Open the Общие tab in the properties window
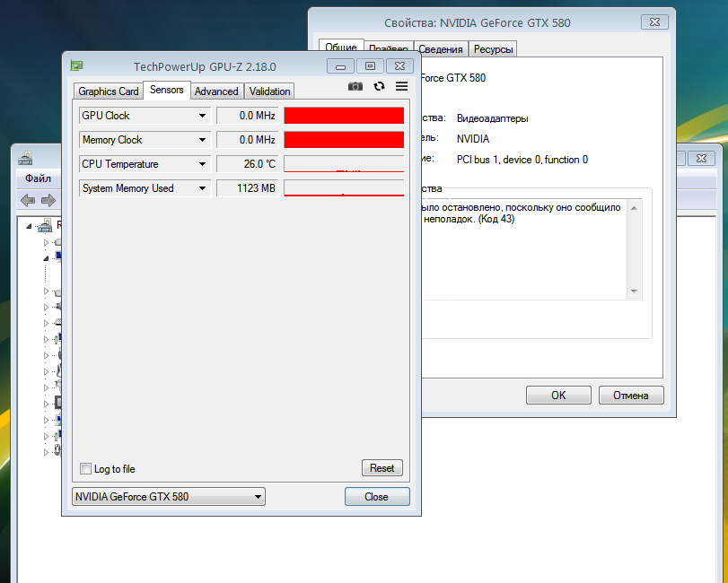Image resolution: width=728 pixels, height=583 pixels. coord(341,47)
